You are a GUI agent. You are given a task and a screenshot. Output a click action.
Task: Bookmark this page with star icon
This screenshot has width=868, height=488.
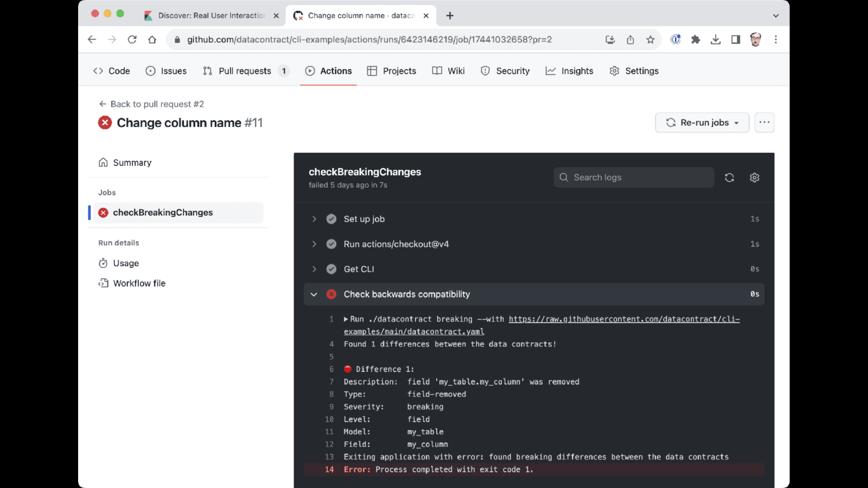650,40
